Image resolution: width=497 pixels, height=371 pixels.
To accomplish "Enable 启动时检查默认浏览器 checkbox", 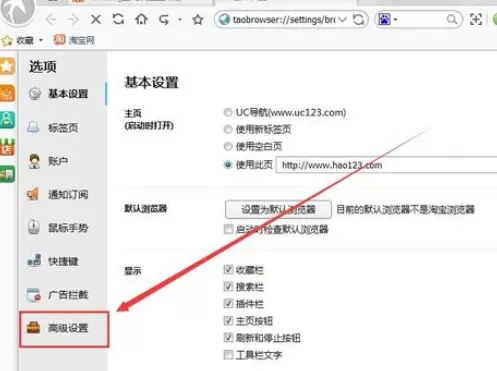I will pyautogui.click(x=228, y=229).
